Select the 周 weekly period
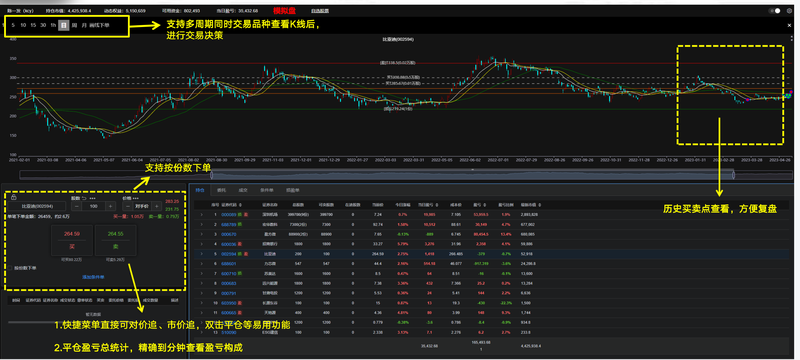Image resolution: width=800 pixels, height=360 pixels. pos(74,24)
